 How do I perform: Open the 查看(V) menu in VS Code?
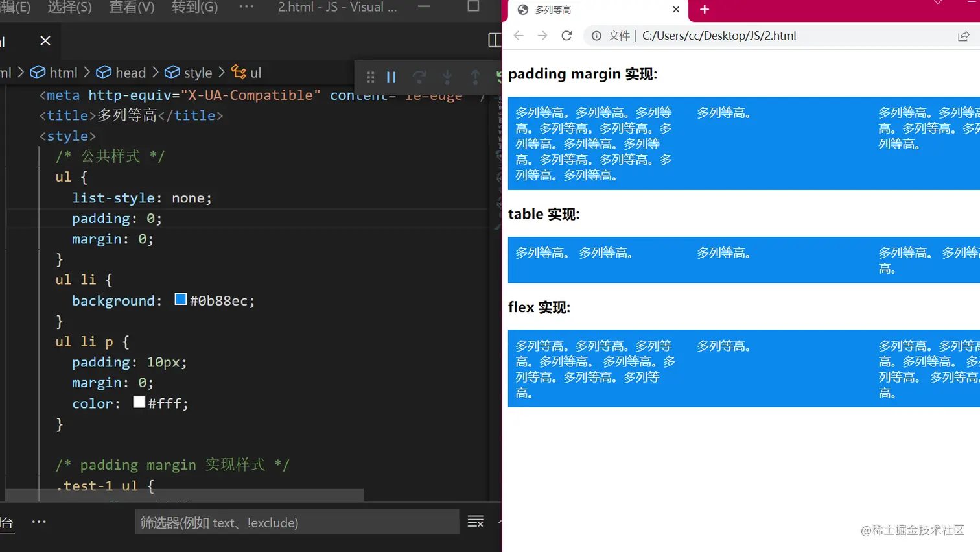pyautogui.click(x=132, y=7)
